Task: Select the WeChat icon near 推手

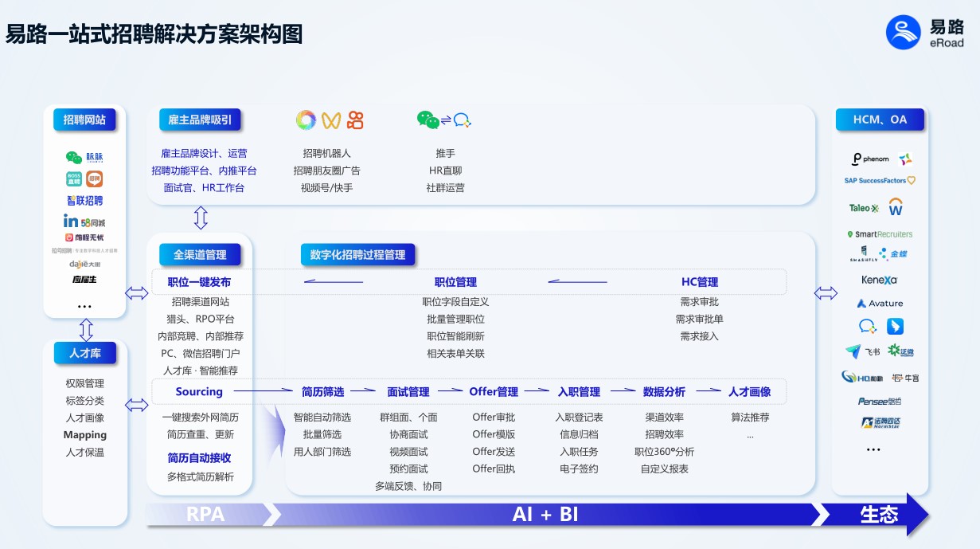Action: click(428, 120)
